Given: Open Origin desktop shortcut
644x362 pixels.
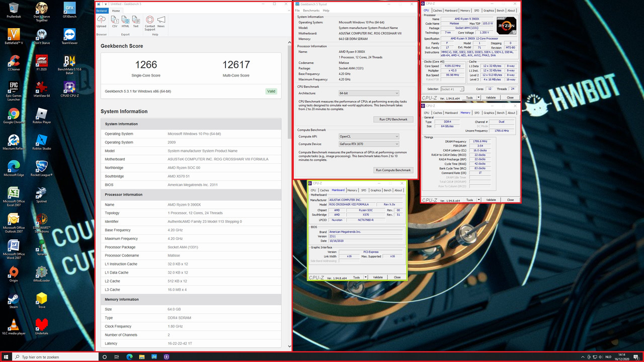Looking at the screenshot, I should 14,274.
